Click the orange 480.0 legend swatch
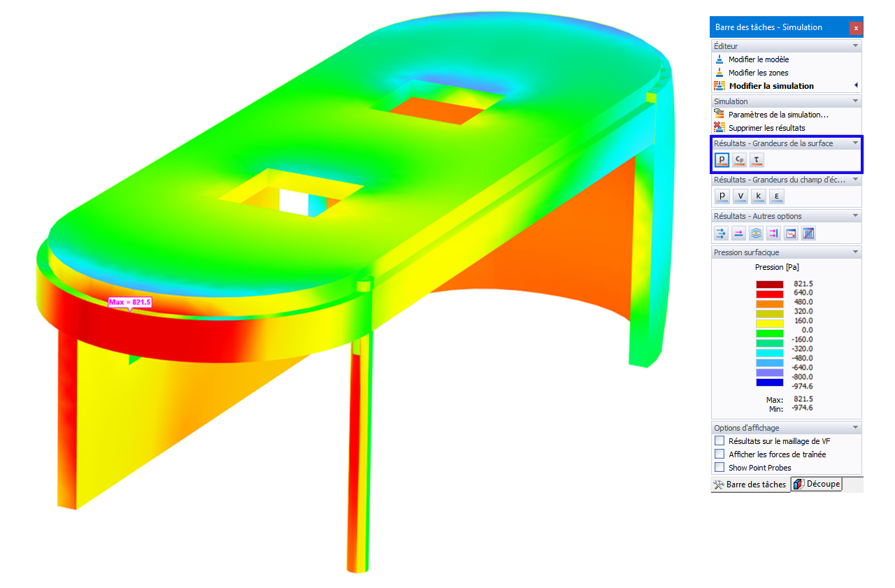The height and width of the screenshot is (588, 895). click(769, 303)
